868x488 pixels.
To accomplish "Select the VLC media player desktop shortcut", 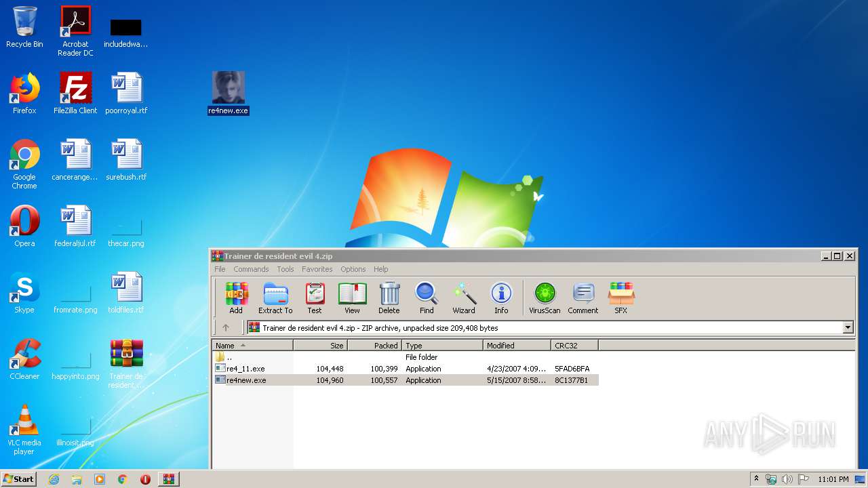I will pos(24,430).
